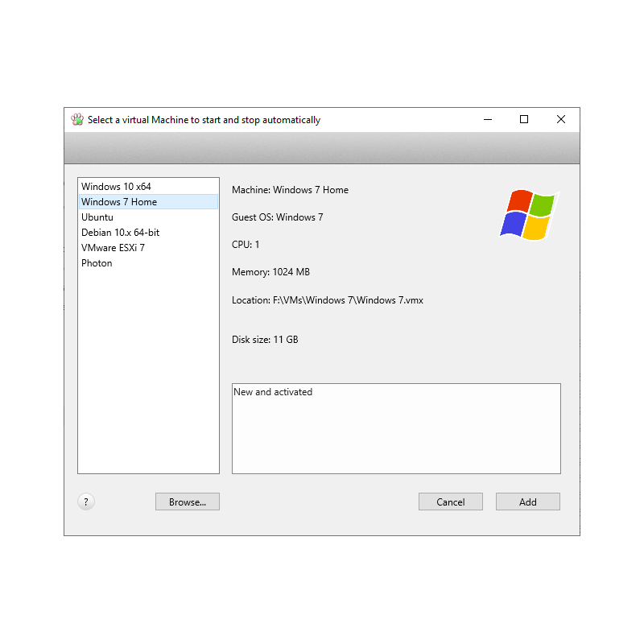Open help with the question mark button
Screen dimensions: 644x644
coord(86,502)
